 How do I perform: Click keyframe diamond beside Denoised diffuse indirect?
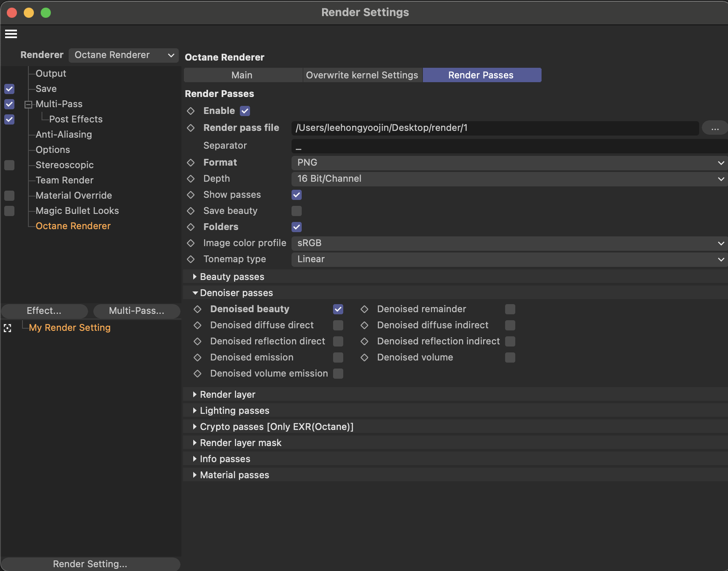pyautogui.click(x=364, y=325)
